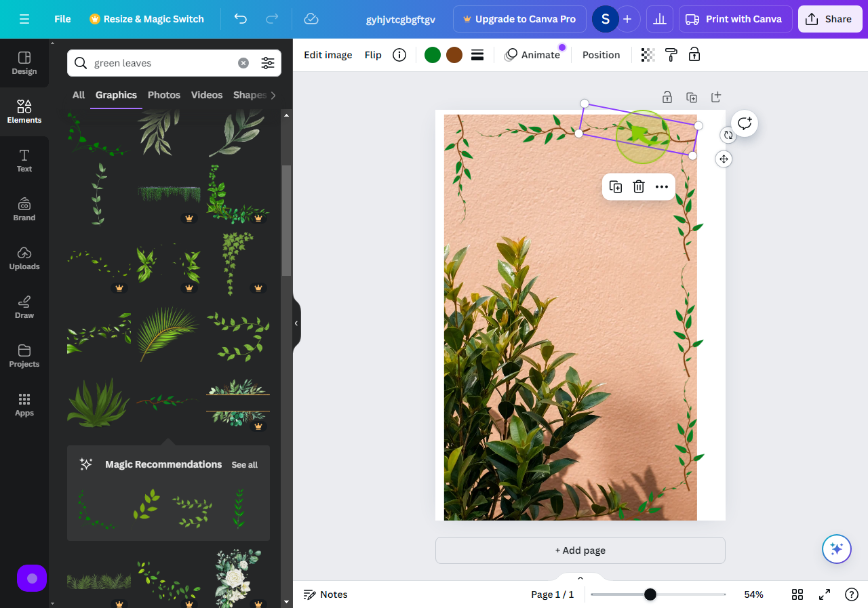Image resolution: width=868 pixels, height=608 pixels.
Task: Open the S profile avatar
Action: point(605,19)
